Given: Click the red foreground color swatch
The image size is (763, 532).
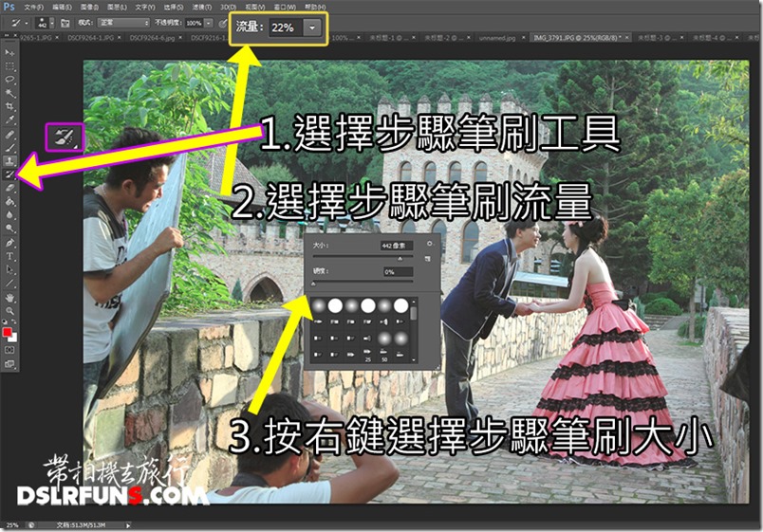Looking at the screenshot, I should tap(8, 331).
